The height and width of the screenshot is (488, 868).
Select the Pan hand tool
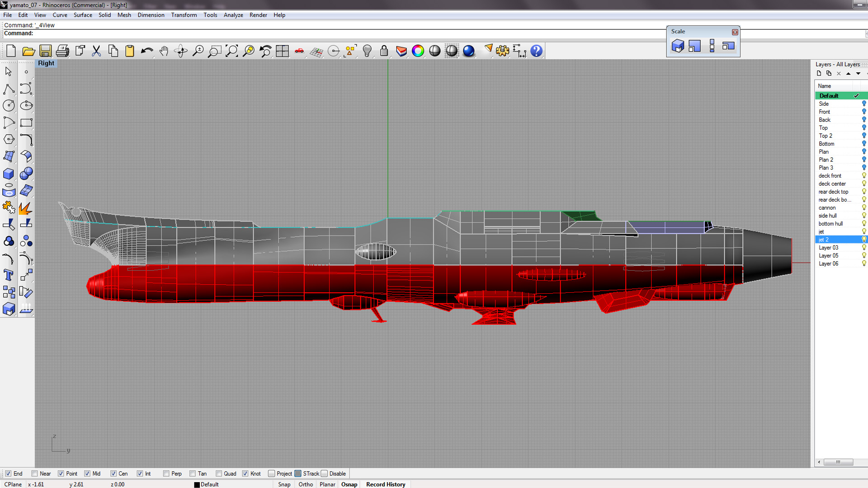point(164,51)
